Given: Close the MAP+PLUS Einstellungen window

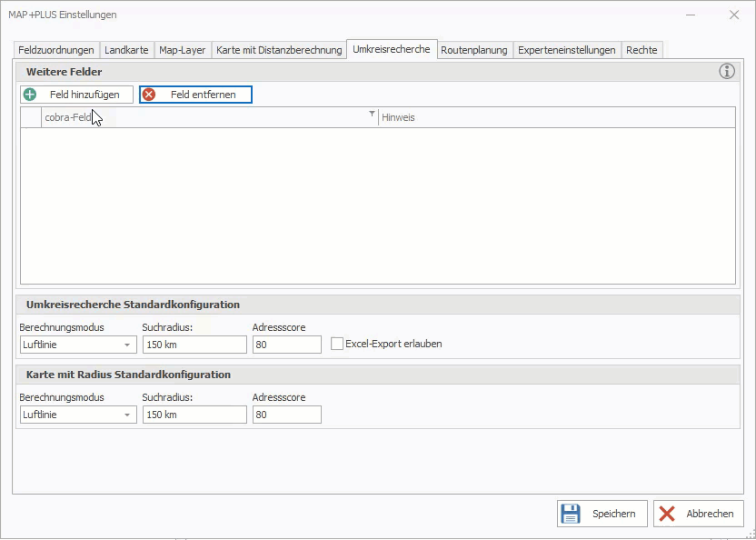Looking at the screenshot, I should 734,15.
